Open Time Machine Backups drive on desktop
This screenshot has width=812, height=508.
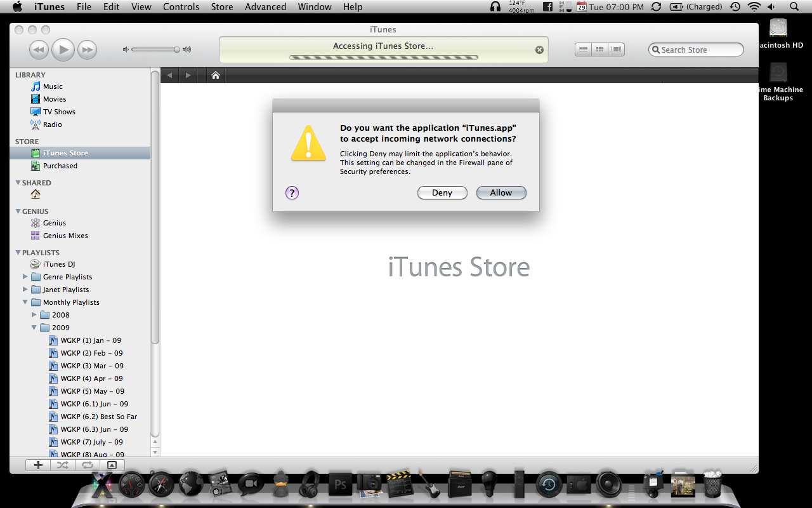click(x=779, y=81)
